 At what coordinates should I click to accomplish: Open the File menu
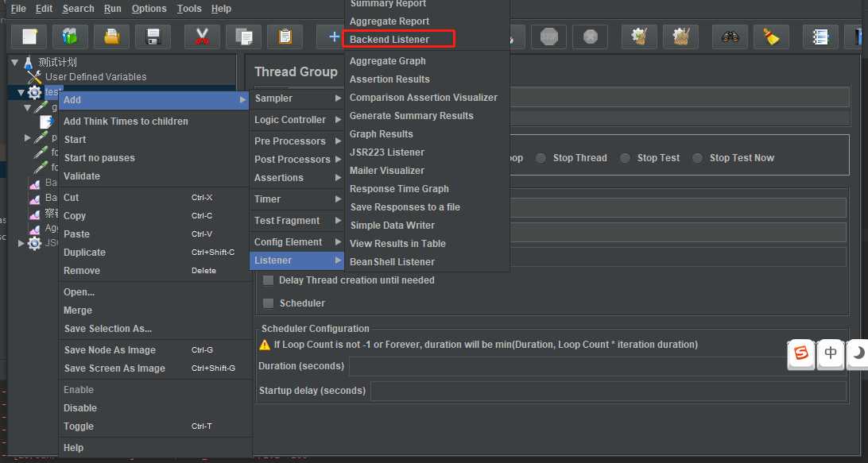18,9
